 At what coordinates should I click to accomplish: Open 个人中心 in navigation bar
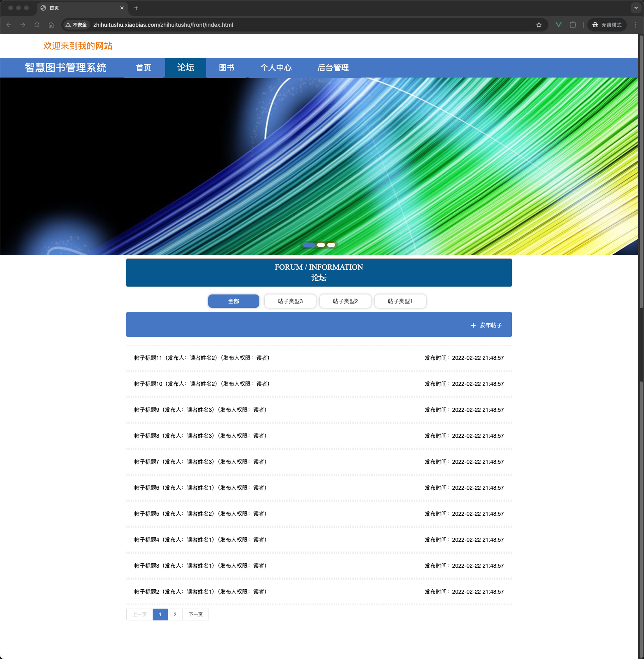coord(276,68)
